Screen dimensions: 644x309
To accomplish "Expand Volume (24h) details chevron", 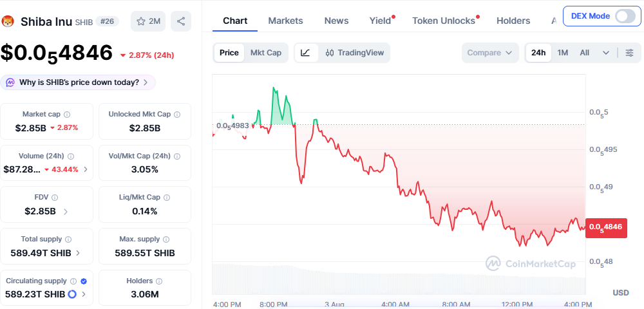I will tap(86, 169).
